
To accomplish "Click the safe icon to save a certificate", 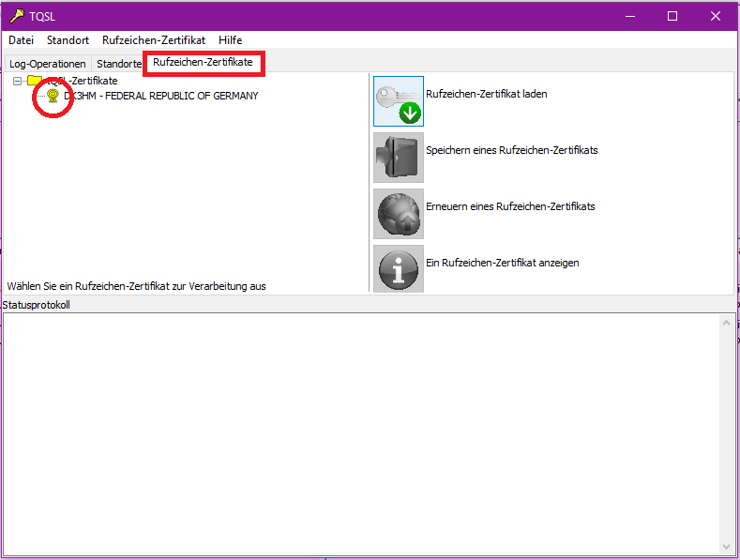I will [x=399, y=158].
